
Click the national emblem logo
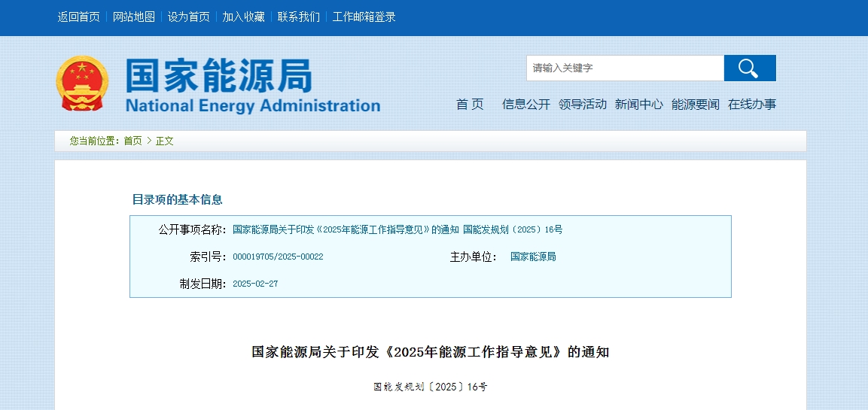click(82, 84)
